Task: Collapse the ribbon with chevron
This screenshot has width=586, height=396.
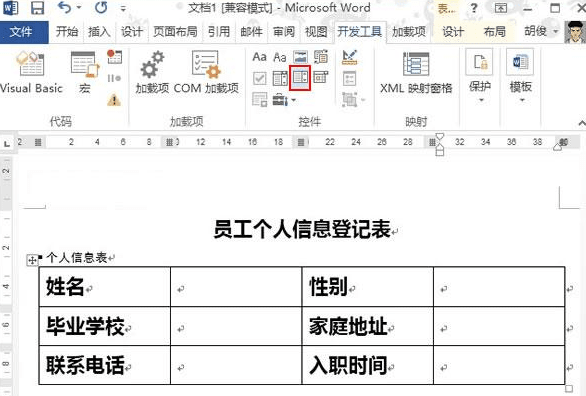Action: [x=582, y=123]
